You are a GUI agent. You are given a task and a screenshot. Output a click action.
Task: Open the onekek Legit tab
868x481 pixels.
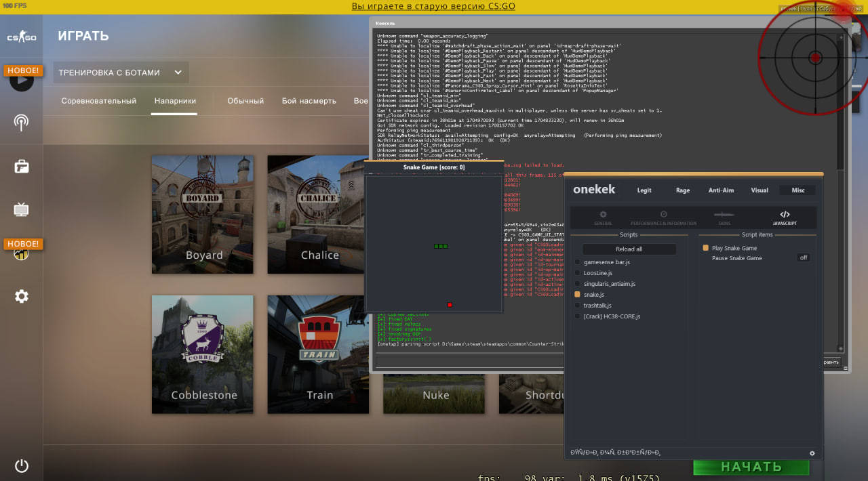[644, 190]
